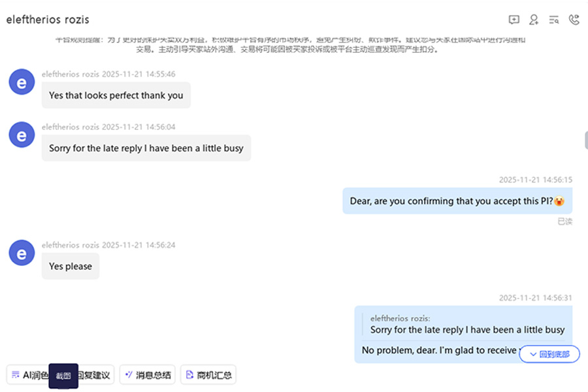Click the add contact icon
The width and height of the screenshot is (588, 392).
[x=534, y=20]
